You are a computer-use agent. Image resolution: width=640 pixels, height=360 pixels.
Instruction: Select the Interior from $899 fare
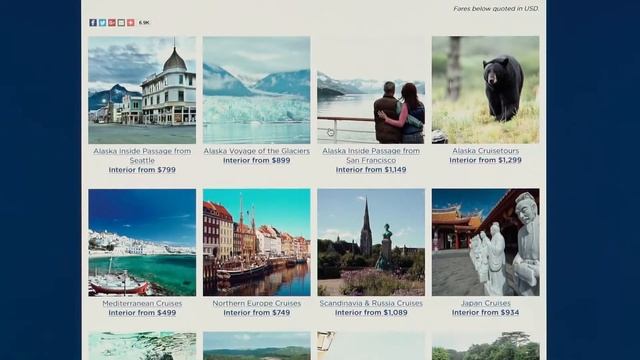tap(257, 160)
